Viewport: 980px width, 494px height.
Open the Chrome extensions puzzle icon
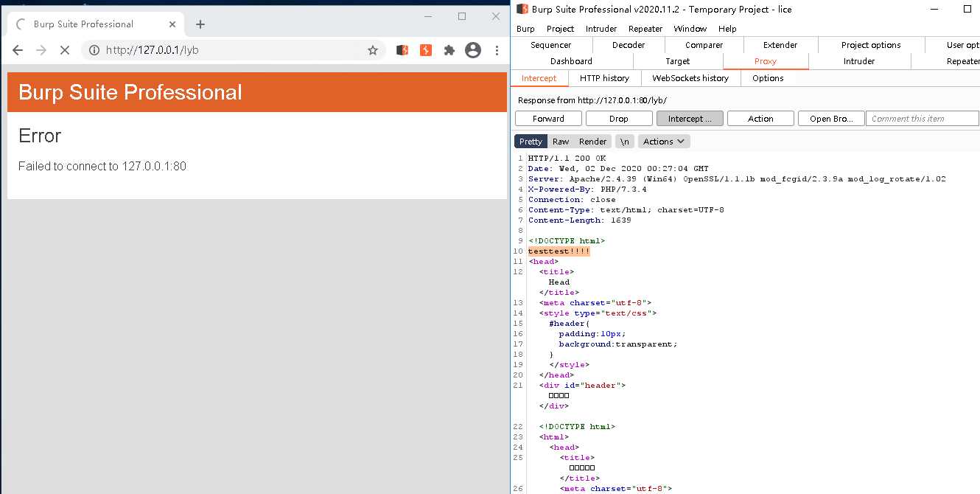click(x=449, y=50)
